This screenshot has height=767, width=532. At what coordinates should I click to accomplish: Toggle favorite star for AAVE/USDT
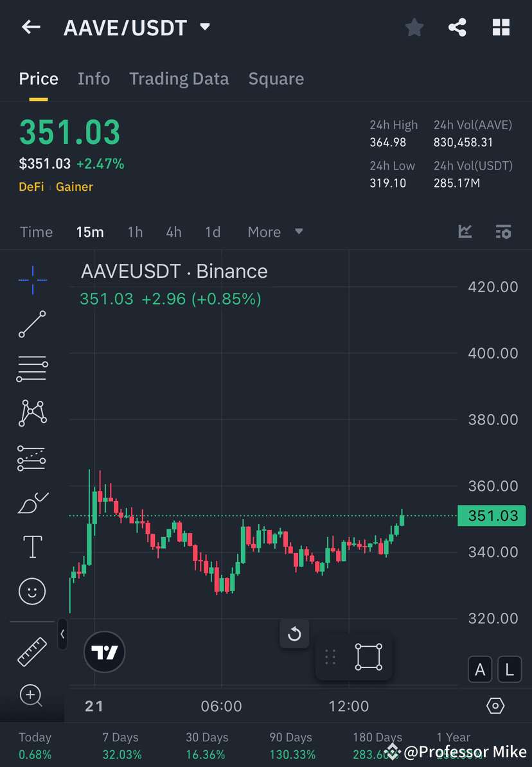(x=414, y=27)
